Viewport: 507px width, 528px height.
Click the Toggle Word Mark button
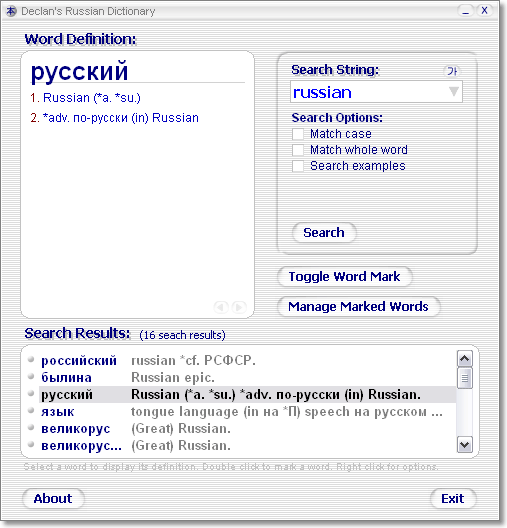coord(344,277)
